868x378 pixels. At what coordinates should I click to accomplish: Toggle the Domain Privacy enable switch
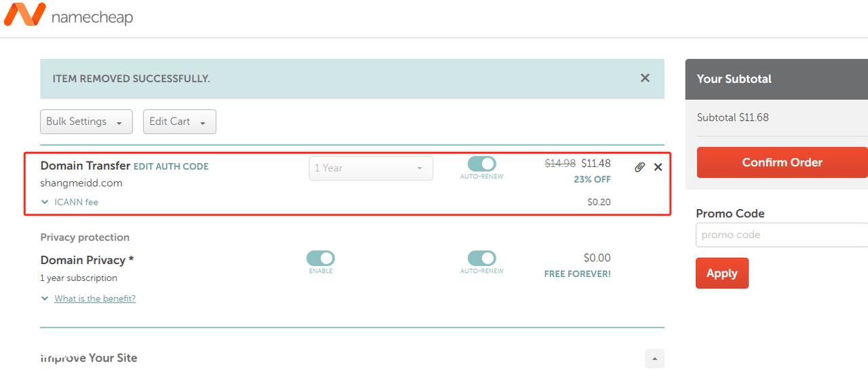coord(321,258)
